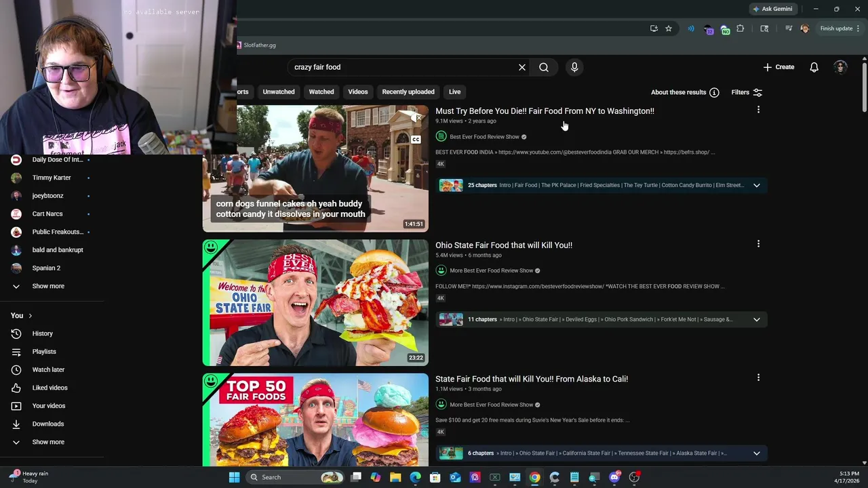Viewport: 868px width, 488px height.
Task: Activate voice search microphone icon
Action: [x=574, y=67]
